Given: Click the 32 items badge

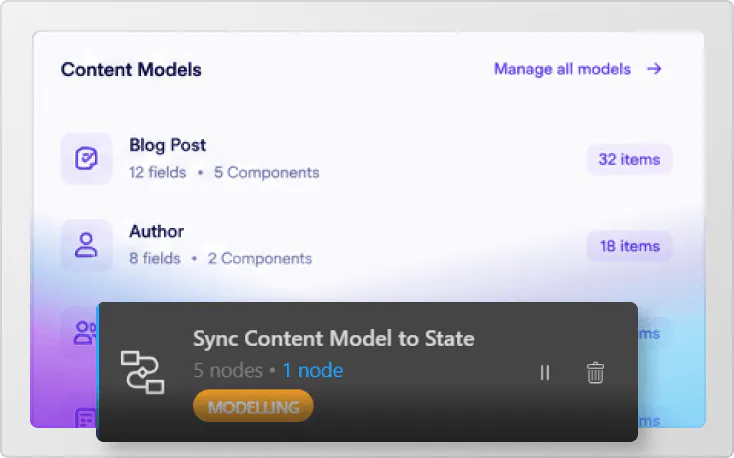Looking at the screenshot, I should tap(629, 160).
